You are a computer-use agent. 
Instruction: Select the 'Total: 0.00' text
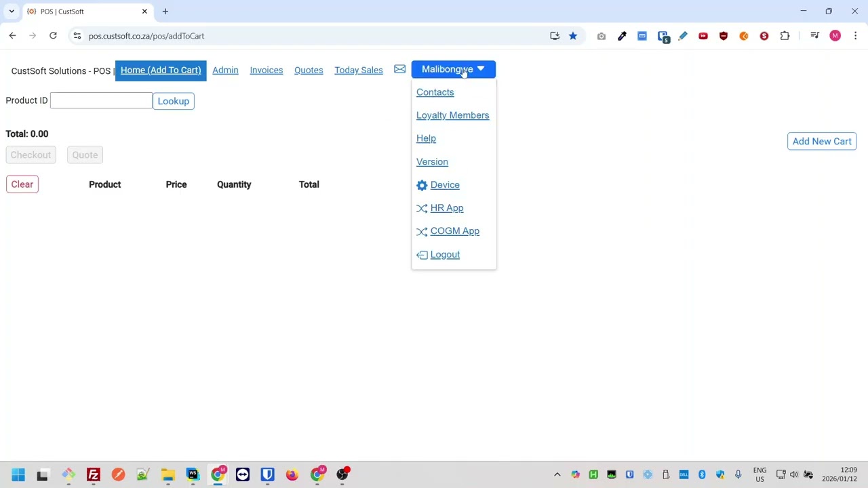[x=27, y=134]
